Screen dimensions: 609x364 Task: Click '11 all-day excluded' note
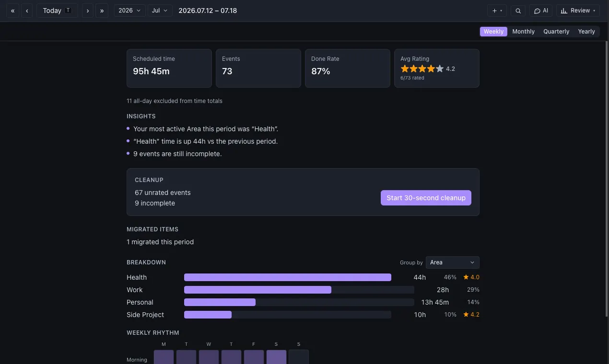175,101
